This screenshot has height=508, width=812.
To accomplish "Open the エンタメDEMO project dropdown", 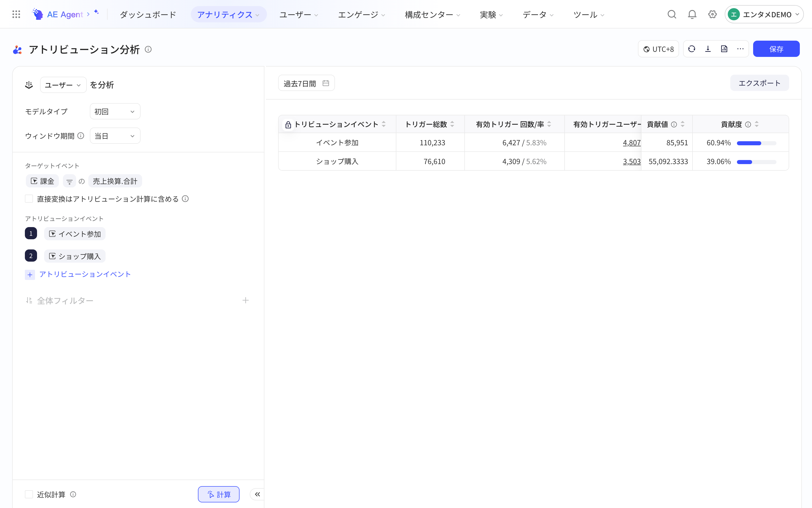I will (x=764, y=14).
